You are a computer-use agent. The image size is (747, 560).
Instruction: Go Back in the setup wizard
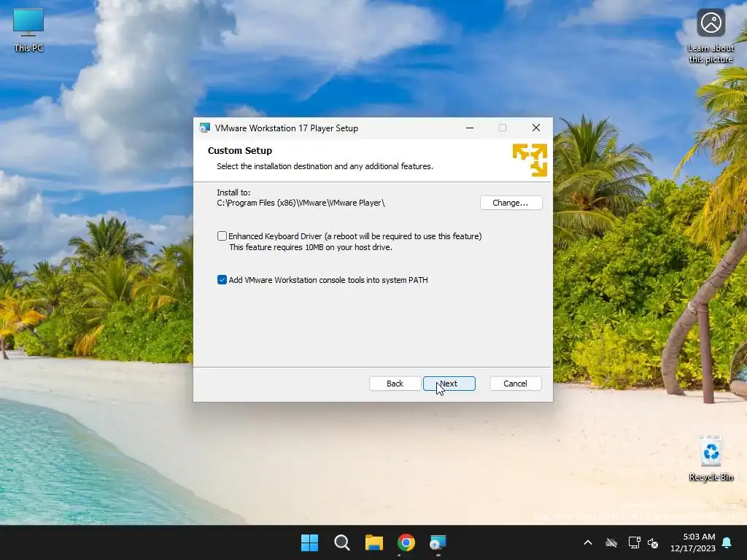pyautogui.click(x=395, y=384)
